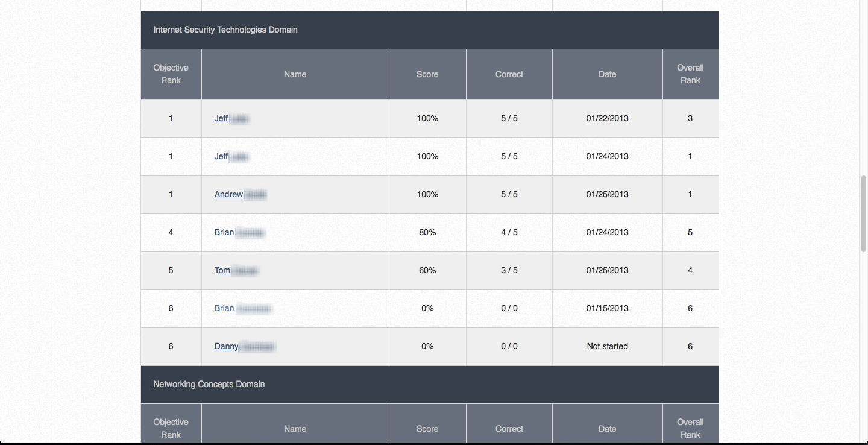Click the page's vertical scrollbar thumb
Image resolution: width=868 pixels, height=445 pixels.
(863, 214)
